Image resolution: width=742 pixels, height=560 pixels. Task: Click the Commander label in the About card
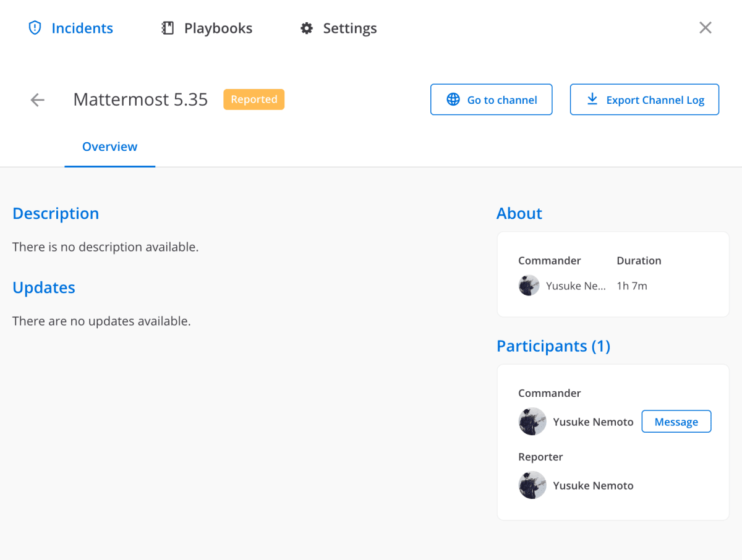point(550,261)
